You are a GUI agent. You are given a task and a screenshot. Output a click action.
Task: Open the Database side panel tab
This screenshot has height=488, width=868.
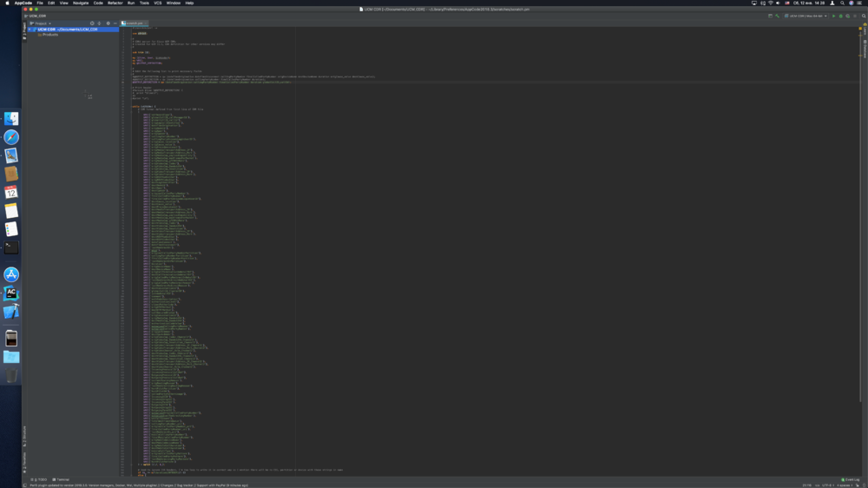[x=865, y=49]
